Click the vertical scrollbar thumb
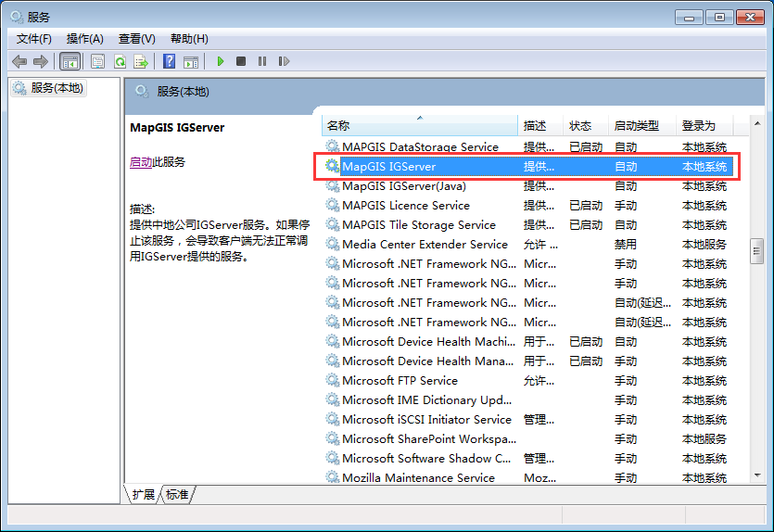 [x=756, y=251]
